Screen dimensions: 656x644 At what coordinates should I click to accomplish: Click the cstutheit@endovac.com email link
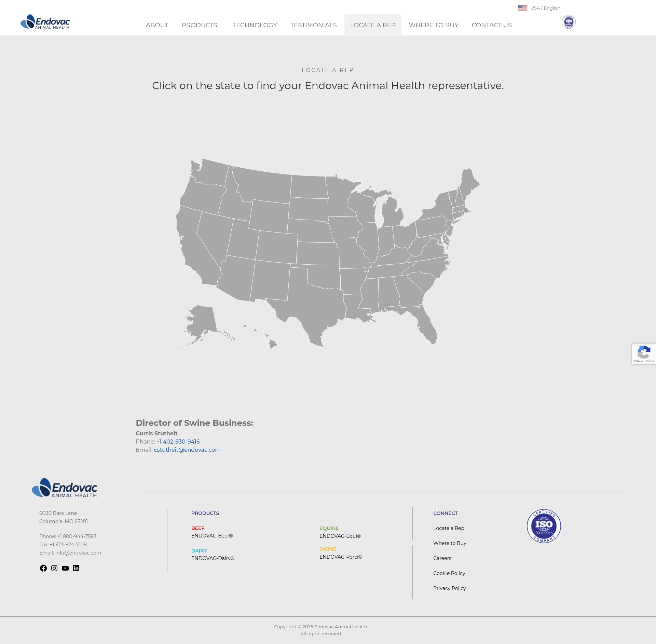(x=187, y=450)
